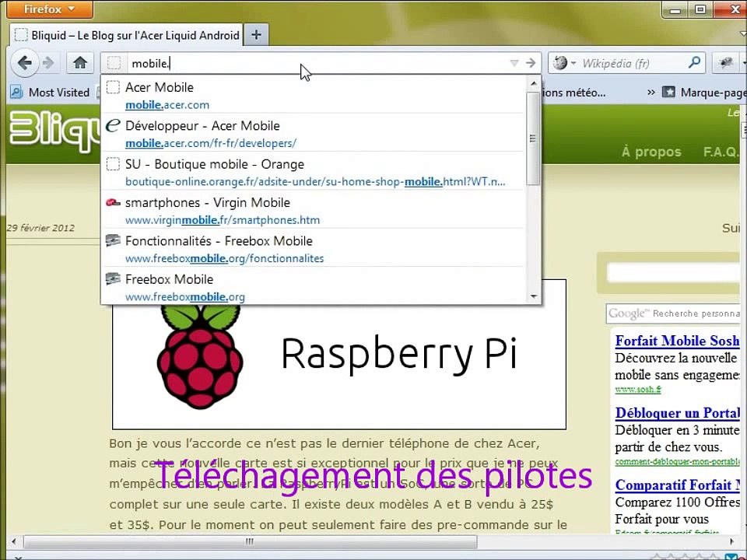
Task: Open the URL bar history dropdown arrow
Action: [x=514, y=63]
